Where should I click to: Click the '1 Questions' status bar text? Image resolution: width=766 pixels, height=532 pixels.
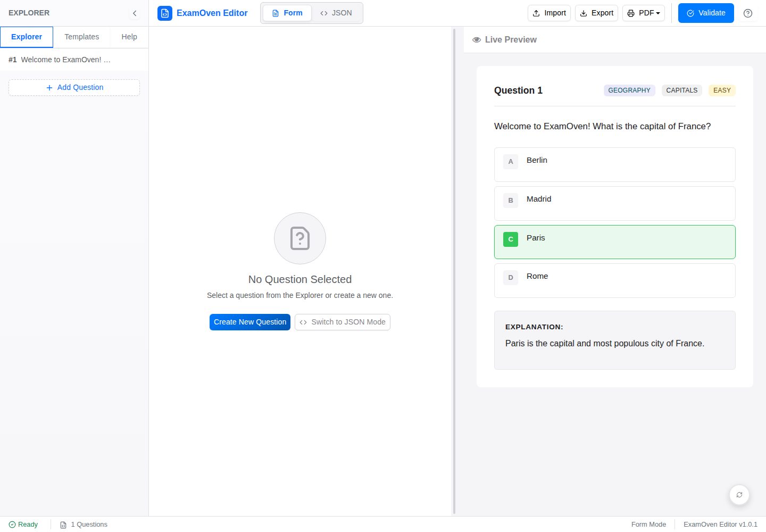(x=89, y=525)
